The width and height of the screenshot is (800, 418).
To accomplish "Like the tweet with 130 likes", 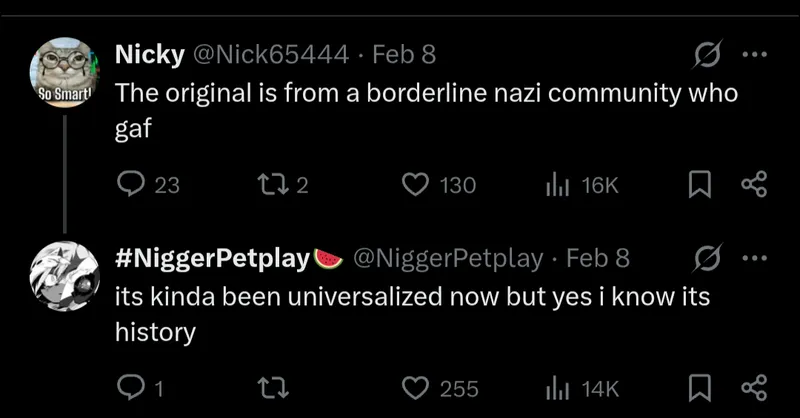I will pyautogui.click(x=416, y=185).
